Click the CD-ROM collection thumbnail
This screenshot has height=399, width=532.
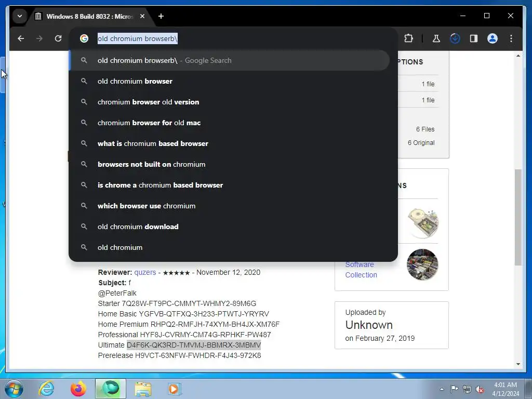(423, 223)
